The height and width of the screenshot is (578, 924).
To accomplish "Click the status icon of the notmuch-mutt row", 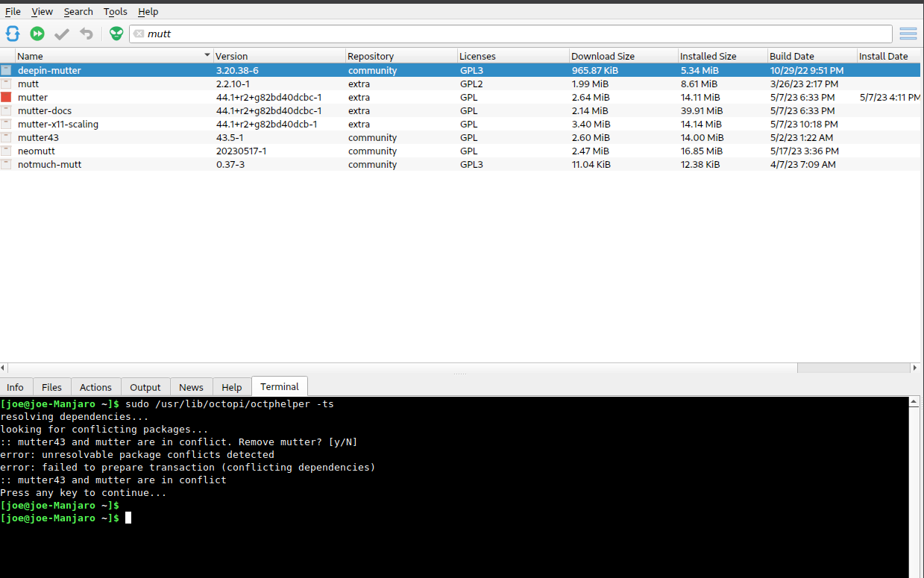I will pos(6,164).
